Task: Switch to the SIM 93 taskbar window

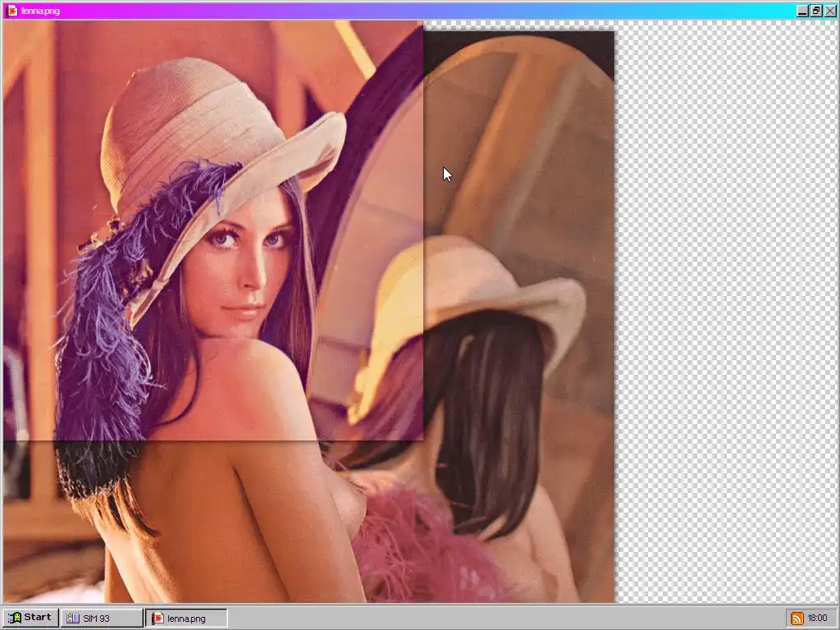Action: pyautogui.click(x=102, y=619)
